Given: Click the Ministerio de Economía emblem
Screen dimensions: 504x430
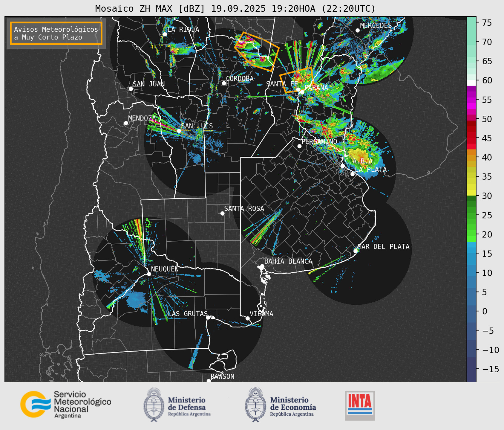Looking at the screenshot, I should (x=255, y=405).
